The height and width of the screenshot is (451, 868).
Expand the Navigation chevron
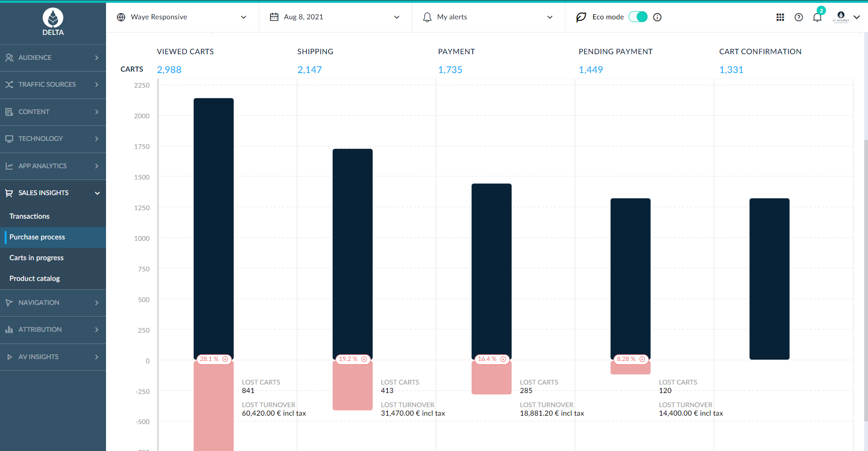tap(97, 303)
